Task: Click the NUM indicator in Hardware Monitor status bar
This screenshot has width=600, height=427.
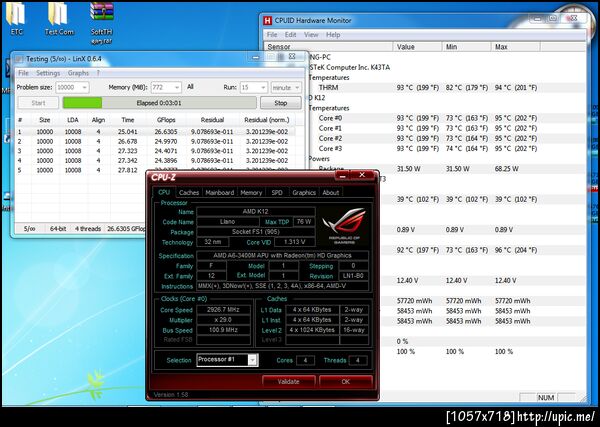Action: (x=546, y=398)
